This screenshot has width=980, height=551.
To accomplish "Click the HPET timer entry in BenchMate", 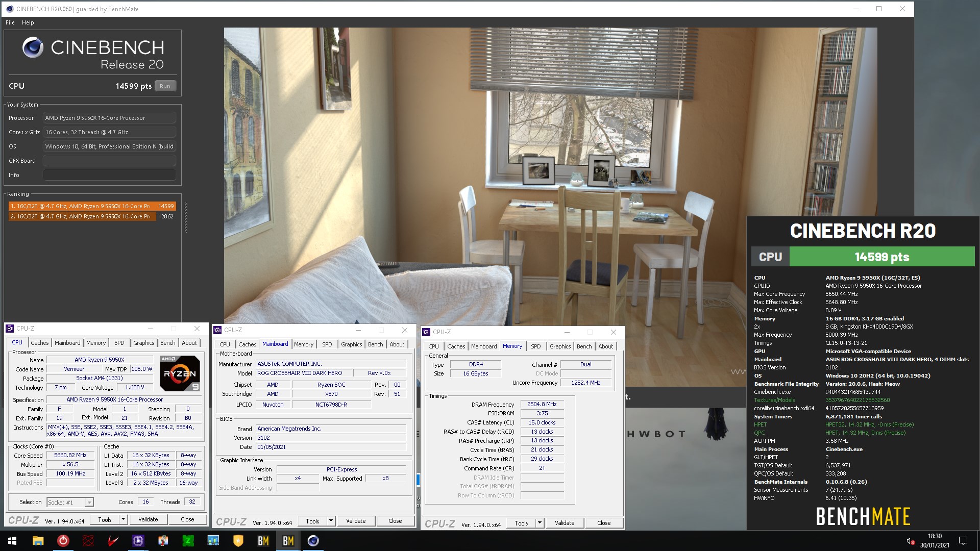I will 834,424.
